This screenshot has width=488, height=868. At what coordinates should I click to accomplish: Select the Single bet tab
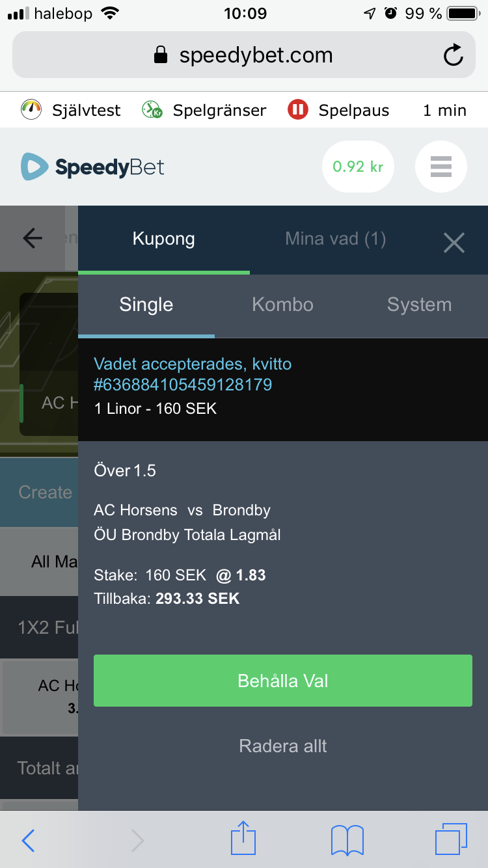coord(146,305)
